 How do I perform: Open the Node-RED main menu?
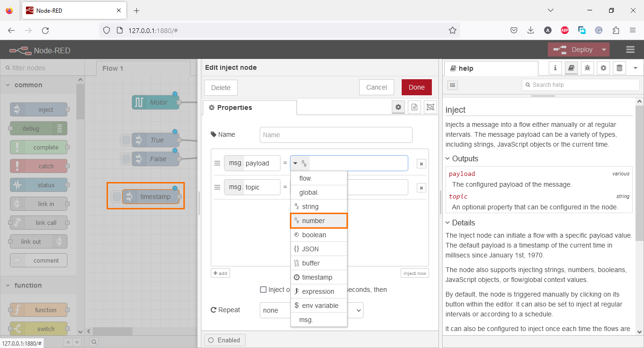click(x=630, y=49)
